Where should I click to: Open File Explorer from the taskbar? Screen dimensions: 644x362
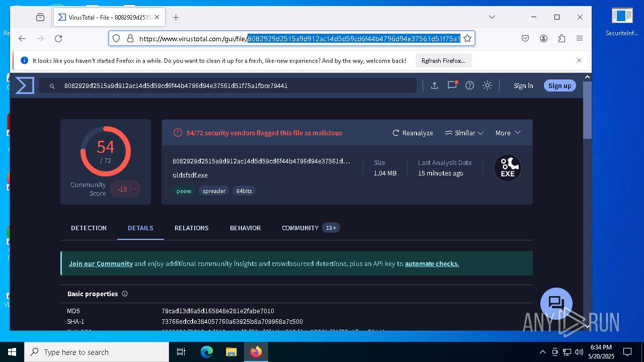click(231, 352)
